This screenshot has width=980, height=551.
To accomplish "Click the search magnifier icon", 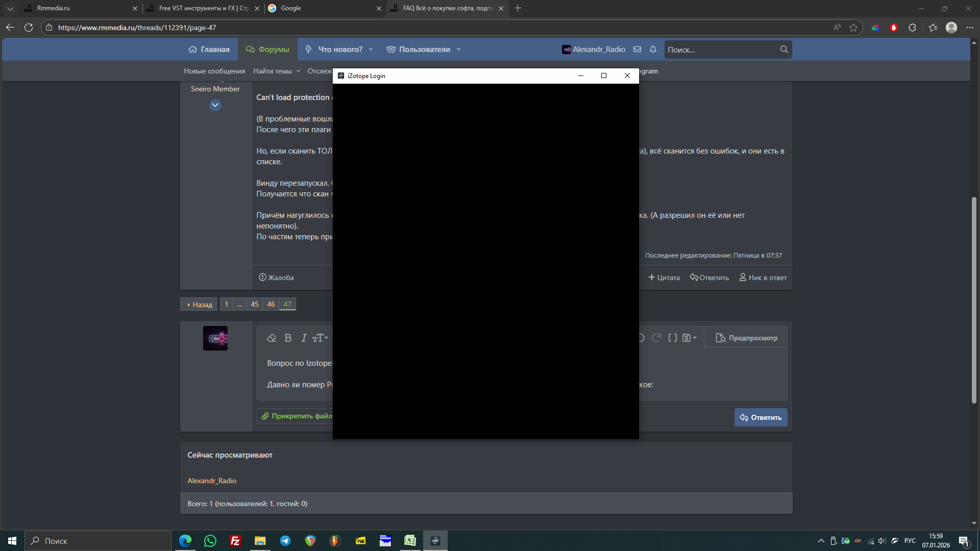I will (784, 49).
